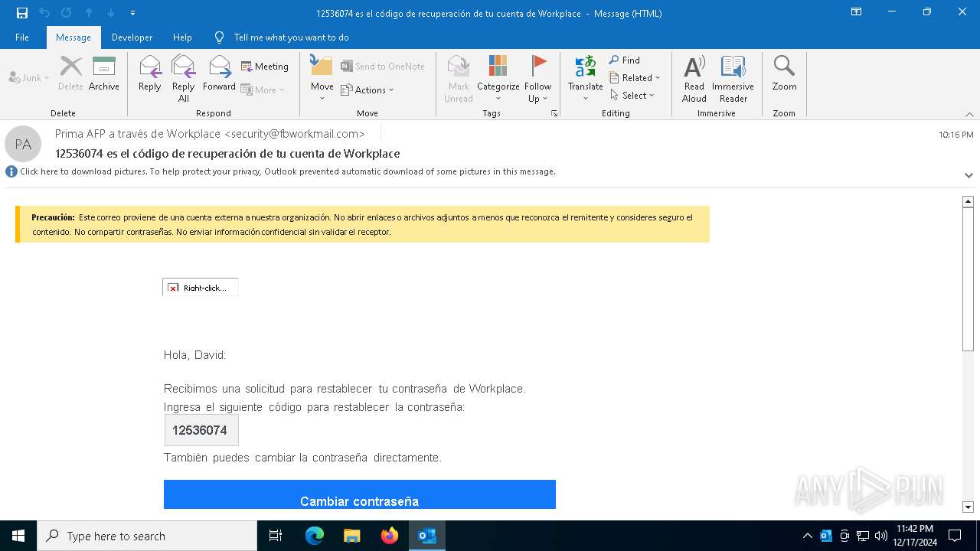Click the sender address security@fbworkmail.com
This screenshot has width=980, height=551.
point(295,134)
